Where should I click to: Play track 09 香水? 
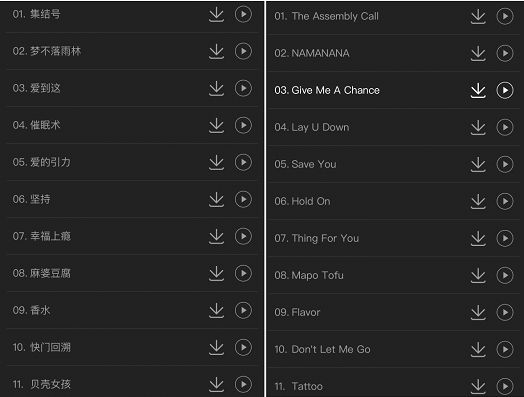243,310
